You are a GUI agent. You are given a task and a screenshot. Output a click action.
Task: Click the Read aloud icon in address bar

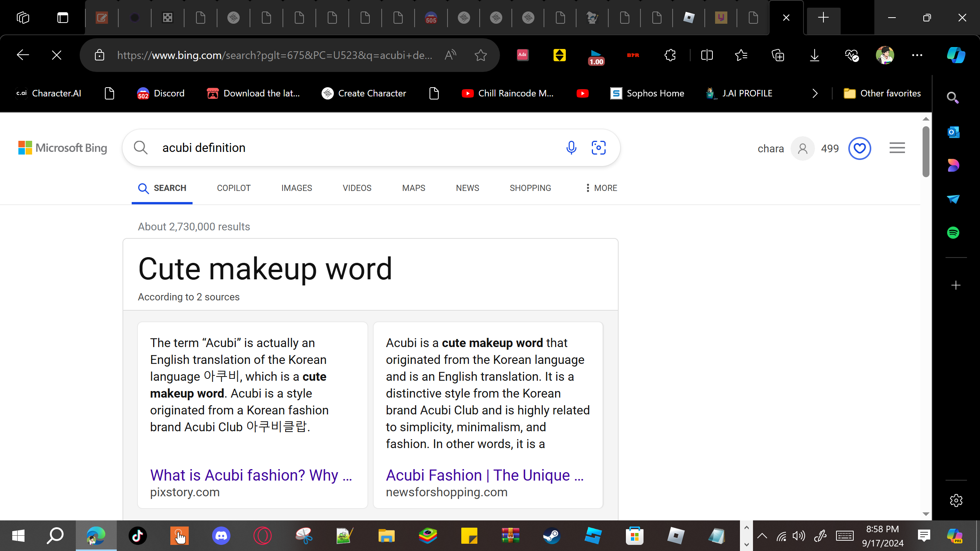[451, 55]
